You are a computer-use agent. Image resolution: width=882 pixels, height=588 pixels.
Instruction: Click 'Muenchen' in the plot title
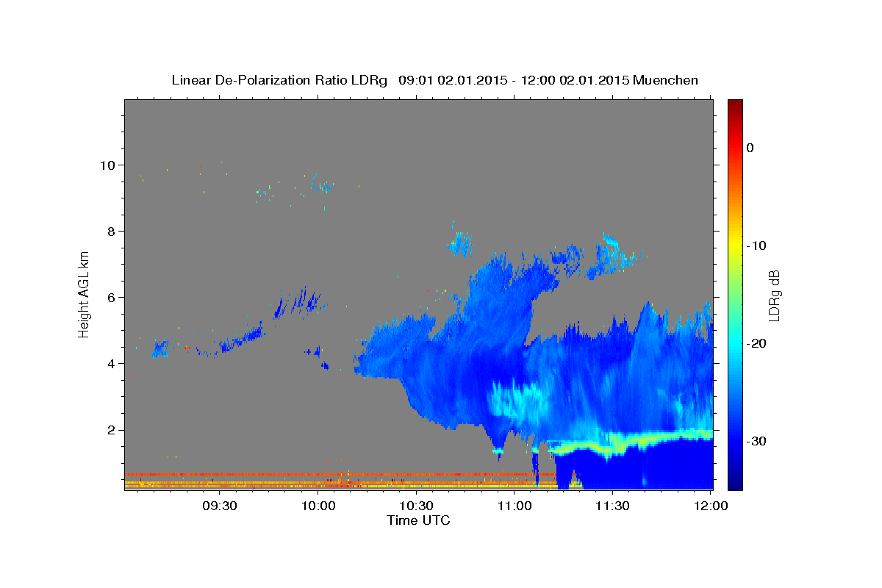(665, 80)
